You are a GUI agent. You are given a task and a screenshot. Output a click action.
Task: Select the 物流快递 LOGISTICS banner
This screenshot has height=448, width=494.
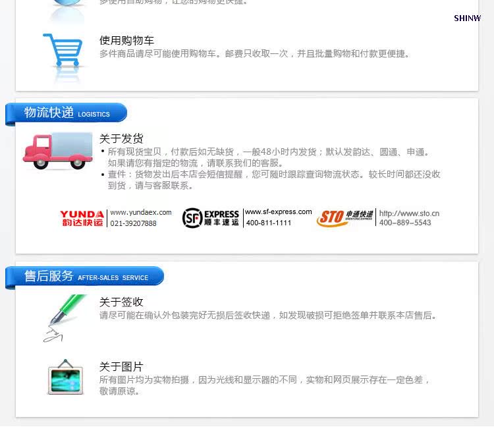(66, 113)
